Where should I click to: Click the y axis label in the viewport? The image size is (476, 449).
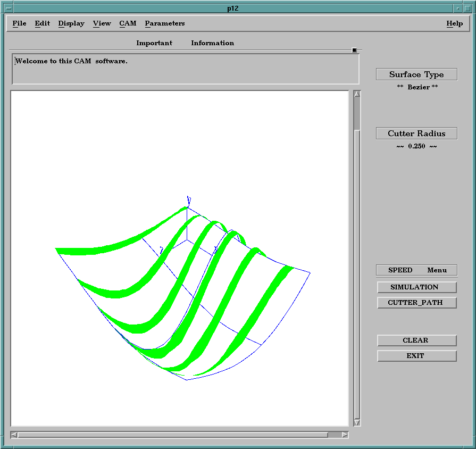pyautogui.click(x=189, y=201)
